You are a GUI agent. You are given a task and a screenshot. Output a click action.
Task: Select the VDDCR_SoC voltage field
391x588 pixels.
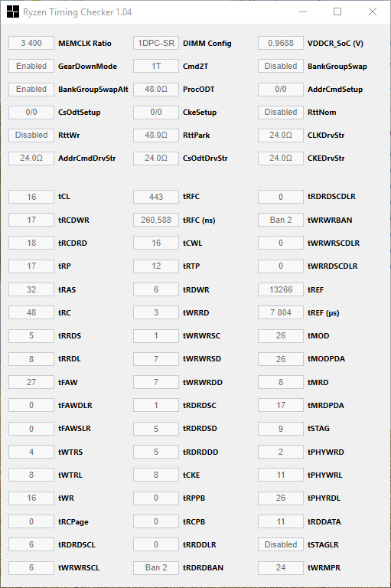tap(281, 43)
